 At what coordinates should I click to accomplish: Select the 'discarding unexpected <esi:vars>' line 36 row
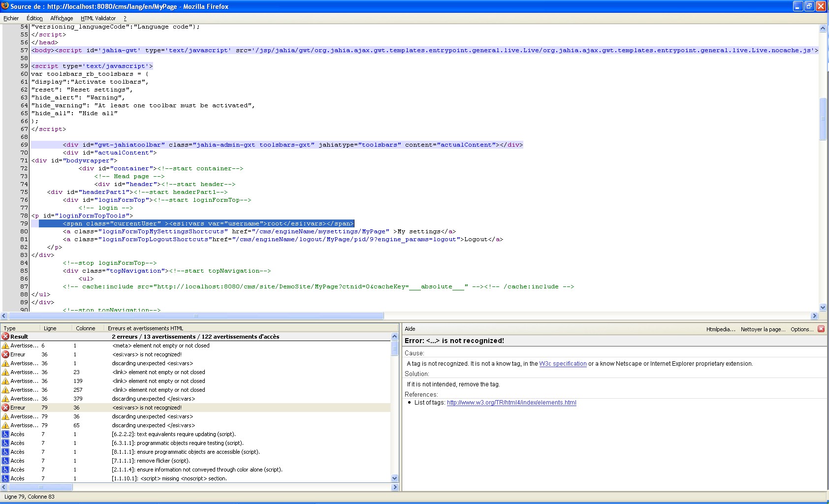(195, 363)
